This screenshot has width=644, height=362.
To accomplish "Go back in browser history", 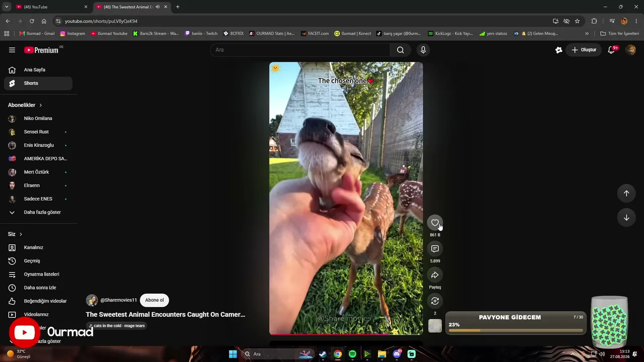I will tap(8, 21).
